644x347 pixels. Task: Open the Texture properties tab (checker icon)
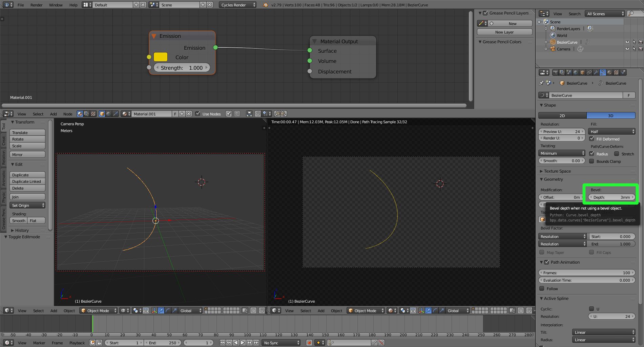click(616, 72)
